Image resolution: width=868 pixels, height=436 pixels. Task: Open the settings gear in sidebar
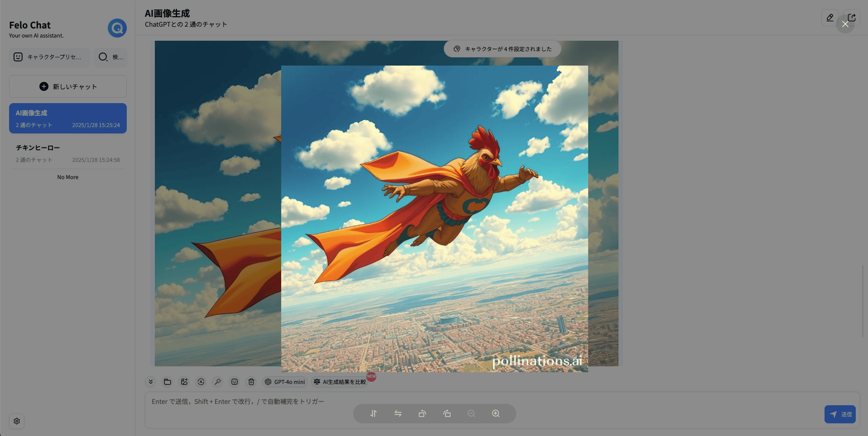click(17, 421)
